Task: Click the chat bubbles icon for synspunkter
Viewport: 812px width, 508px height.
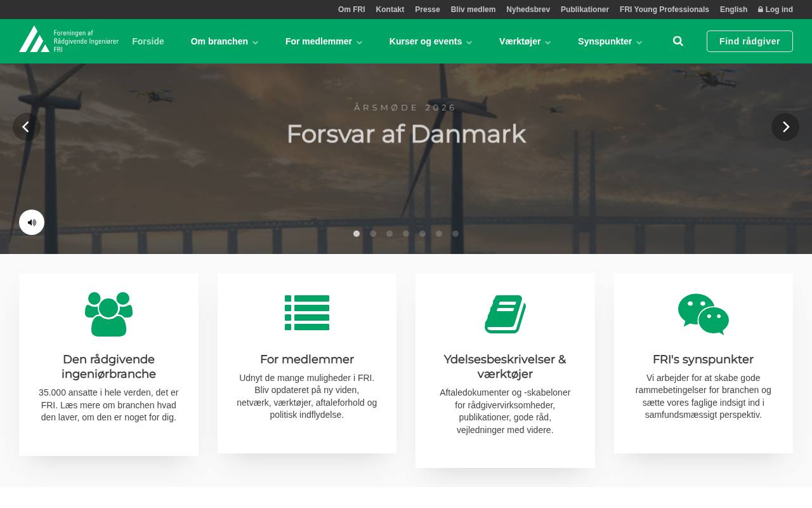Action: coord(704,314)
